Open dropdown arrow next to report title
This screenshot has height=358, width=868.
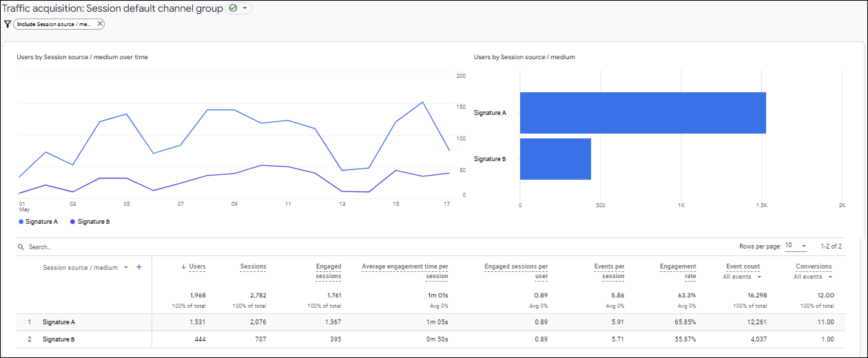[x=245, y=8]
